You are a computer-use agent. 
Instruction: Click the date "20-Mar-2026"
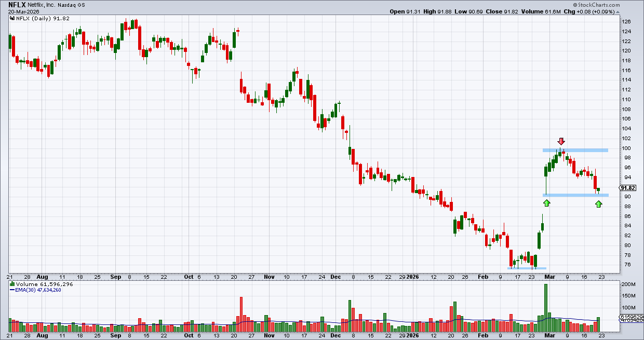pos(24,11)
